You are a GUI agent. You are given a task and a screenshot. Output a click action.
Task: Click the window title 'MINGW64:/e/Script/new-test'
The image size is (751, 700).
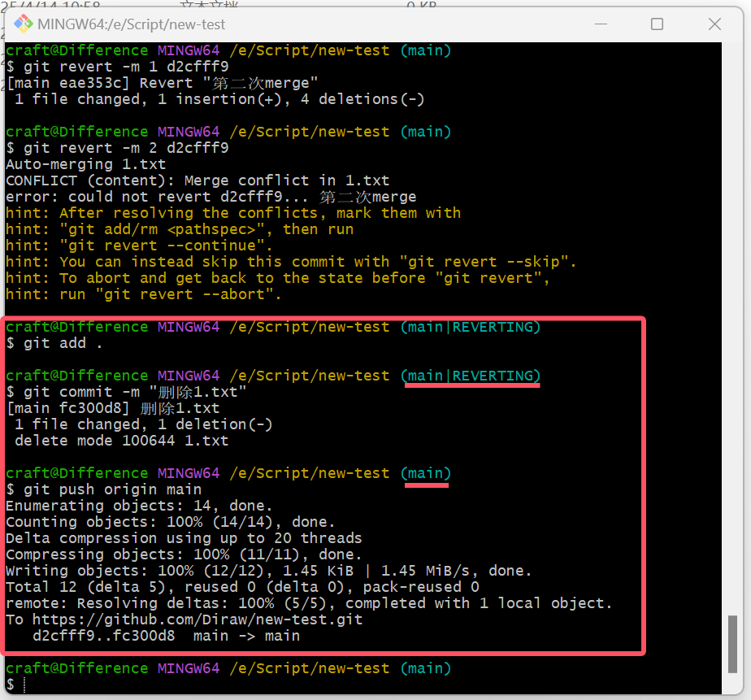(x=131, y=24)
